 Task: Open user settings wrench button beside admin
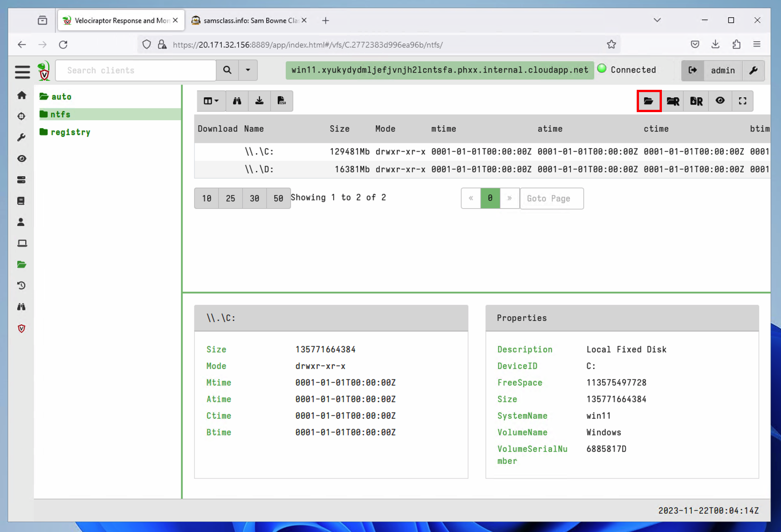coord(754,70)
